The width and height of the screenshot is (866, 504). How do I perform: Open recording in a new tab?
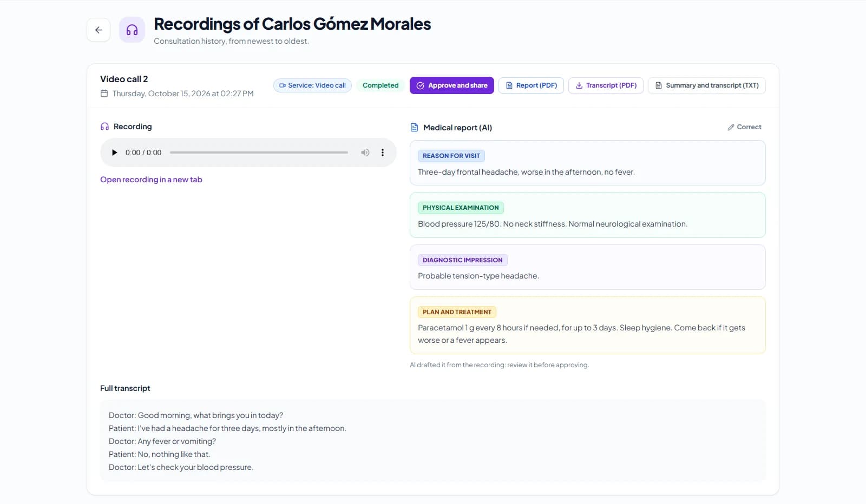click(151, 180)
